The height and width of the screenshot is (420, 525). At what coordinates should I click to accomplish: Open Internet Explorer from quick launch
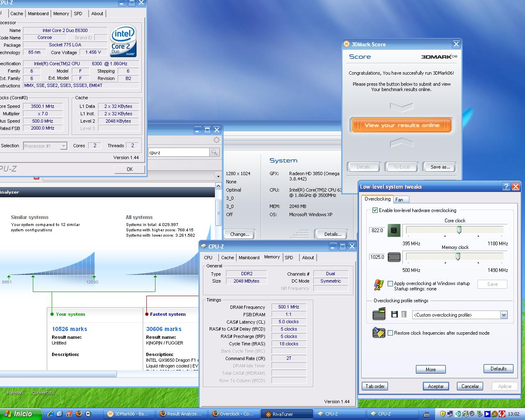(50, 414)
